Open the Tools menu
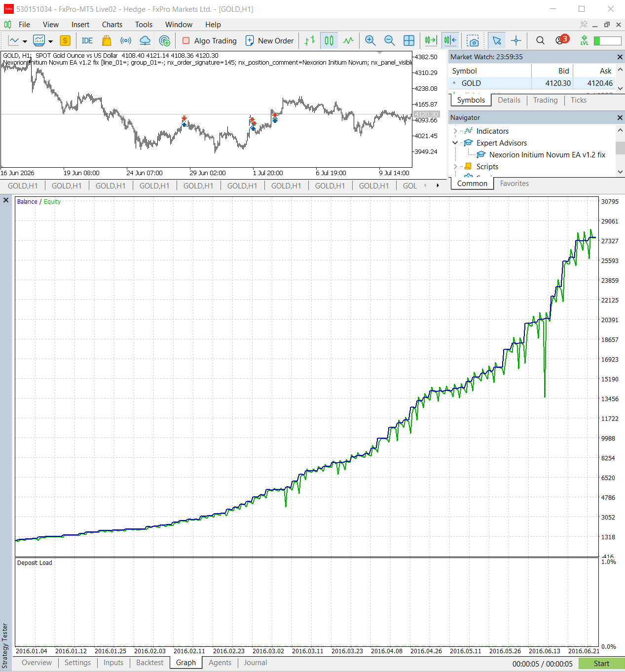The image size is (625, 672). 144,25
